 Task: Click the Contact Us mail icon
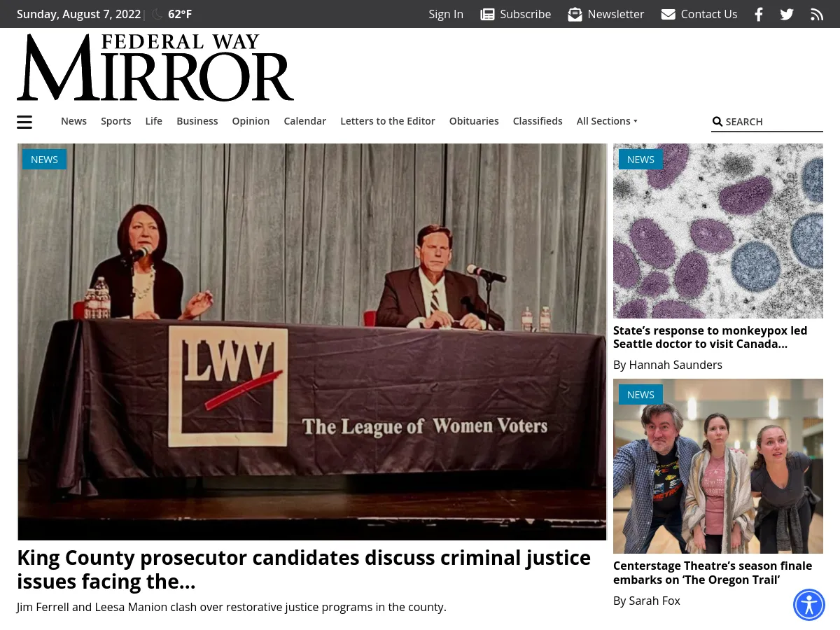(668, 14)
